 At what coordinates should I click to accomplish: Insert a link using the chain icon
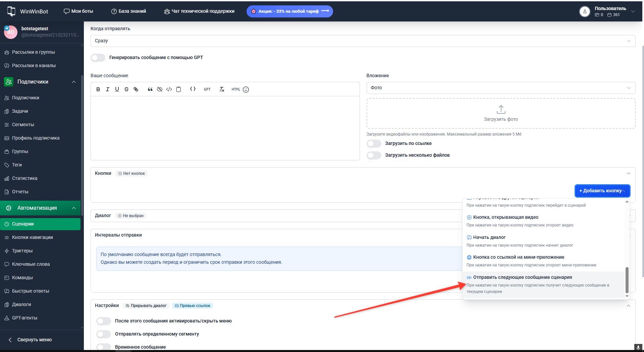136,89
